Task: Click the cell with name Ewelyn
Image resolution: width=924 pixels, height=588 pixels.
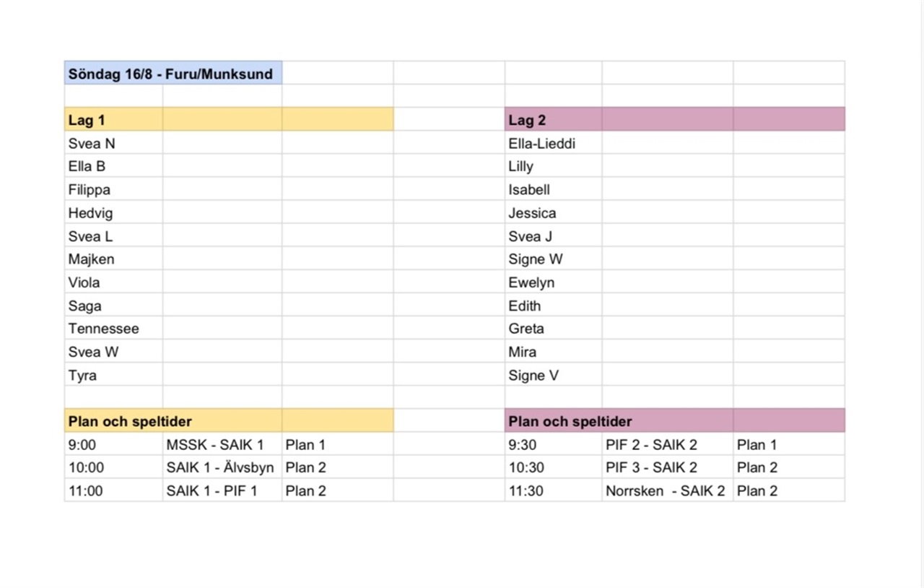Action: tap(554, 282)
